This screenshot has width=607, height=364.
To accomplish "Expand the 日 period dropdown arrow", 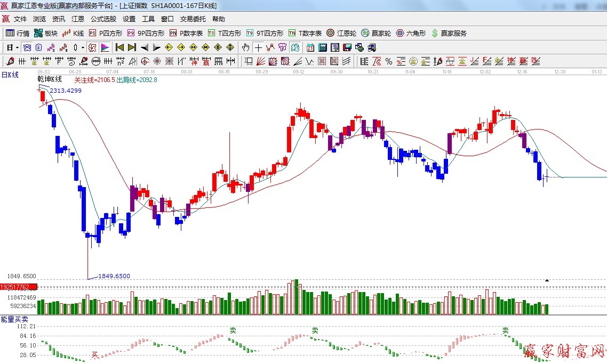I will point(17,47).
